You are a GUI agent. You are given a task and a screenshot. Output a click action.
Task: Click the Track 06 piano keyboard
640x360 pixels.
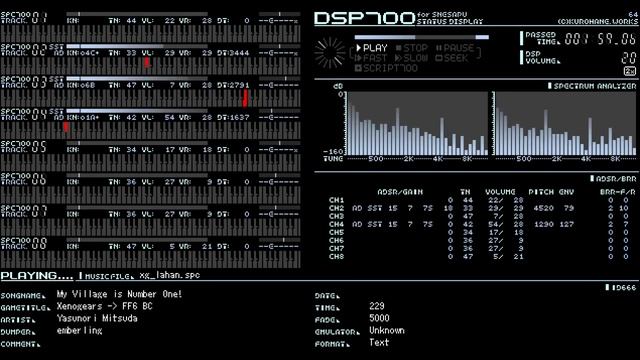[151, 195]
